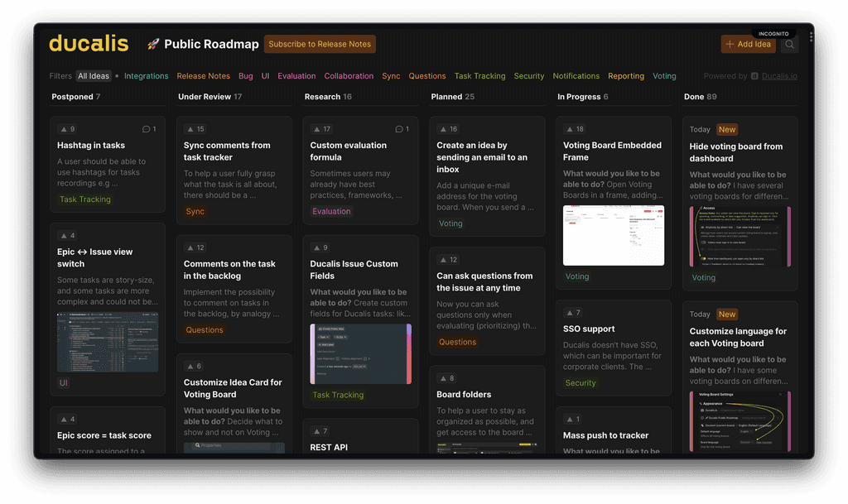Open Epic Issue view switch screenshot thumbnail
Viewport: 848px width, 504px height.
(108, 342)
